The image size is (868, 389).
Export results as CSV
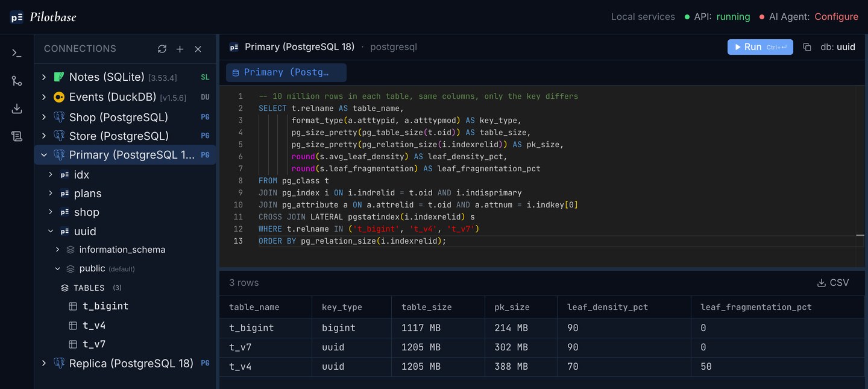[833, 283]
